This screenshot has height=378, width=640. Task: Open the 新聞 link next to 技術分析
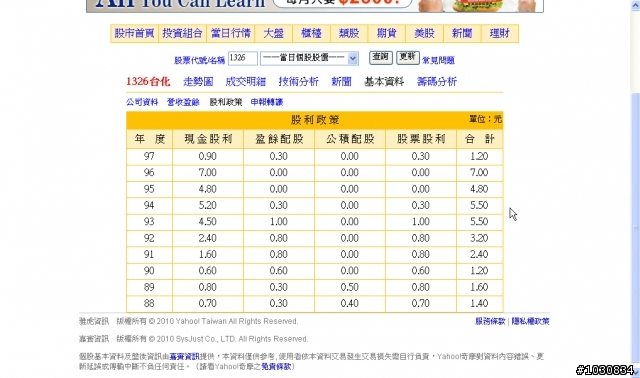pyautogui.click(x=341, y=82)
